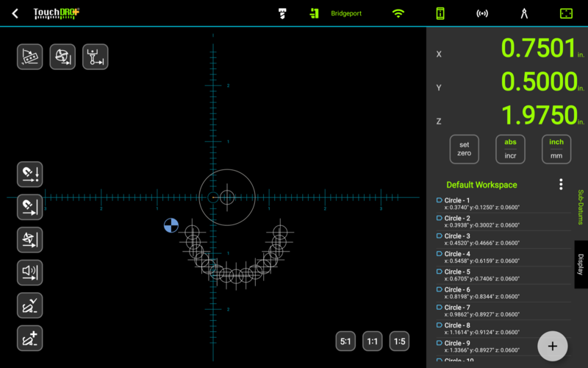The width and height of the screenshot is (588, 368).
Task: Select Circle - 8 in workspace list
Action: [503, 328]
